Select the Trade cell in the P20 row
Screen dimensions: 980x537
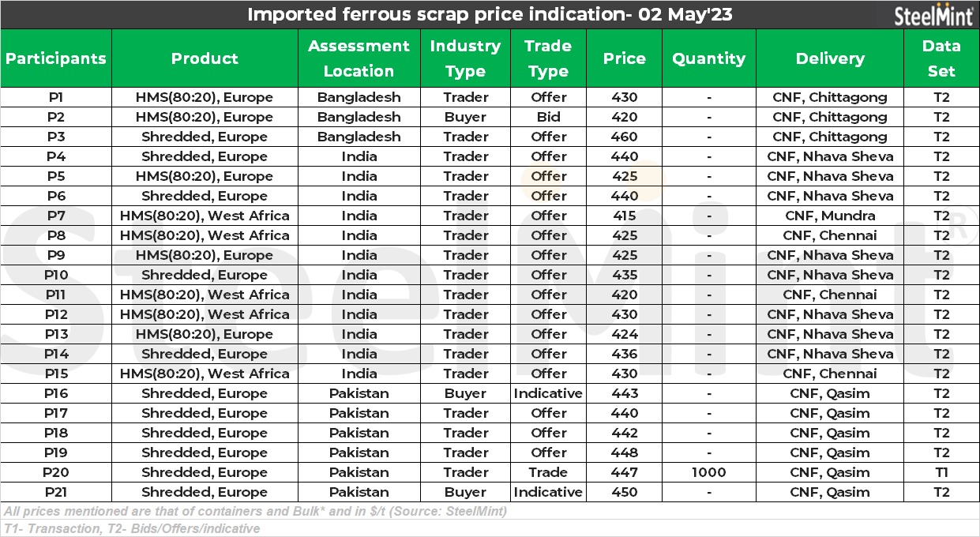coord(548,472)
